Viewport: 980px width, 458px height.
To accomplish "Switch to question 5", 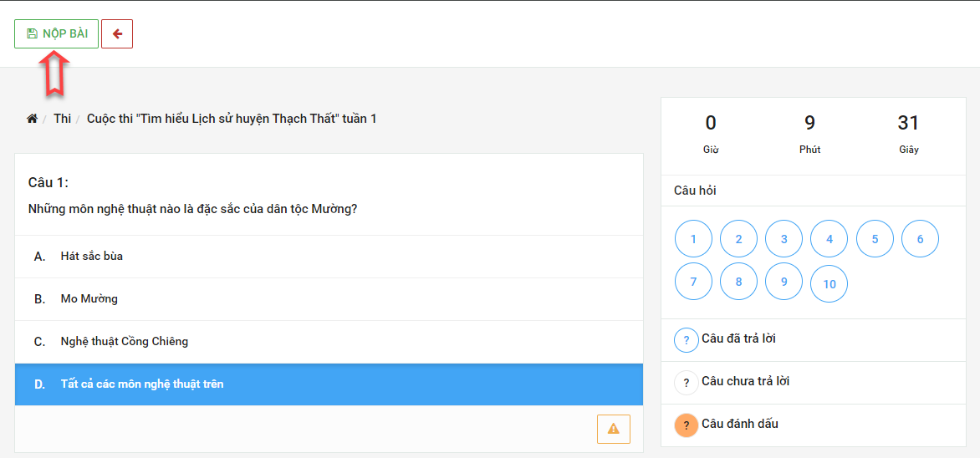I will 875,239.
